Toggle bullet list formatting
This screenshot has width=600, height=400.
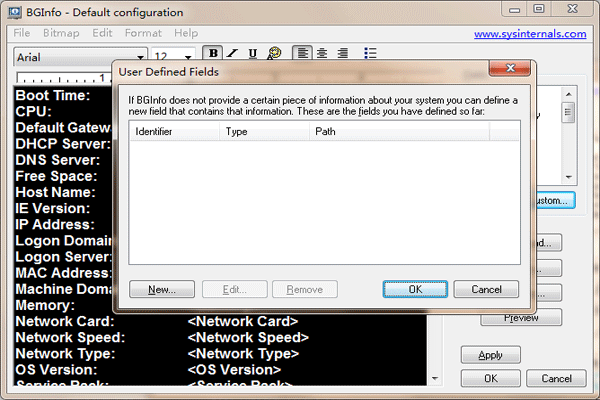(x=370, y=54)
